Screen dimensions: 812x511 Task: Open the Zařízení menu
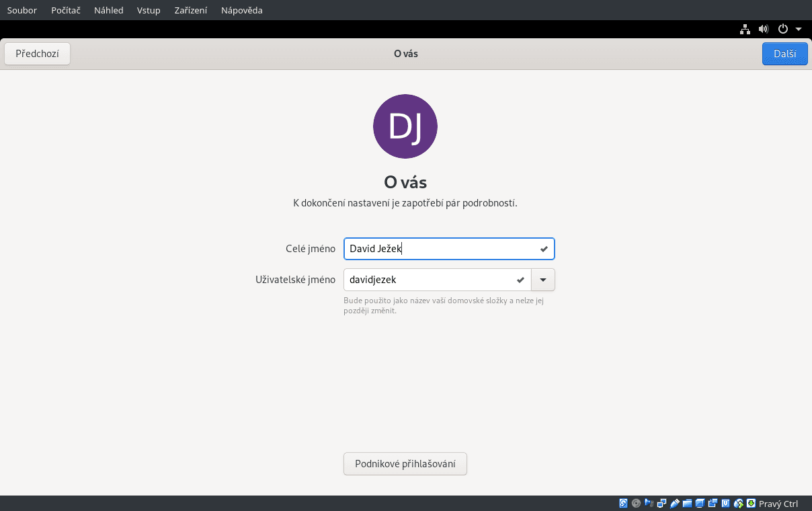coord(190,10)
